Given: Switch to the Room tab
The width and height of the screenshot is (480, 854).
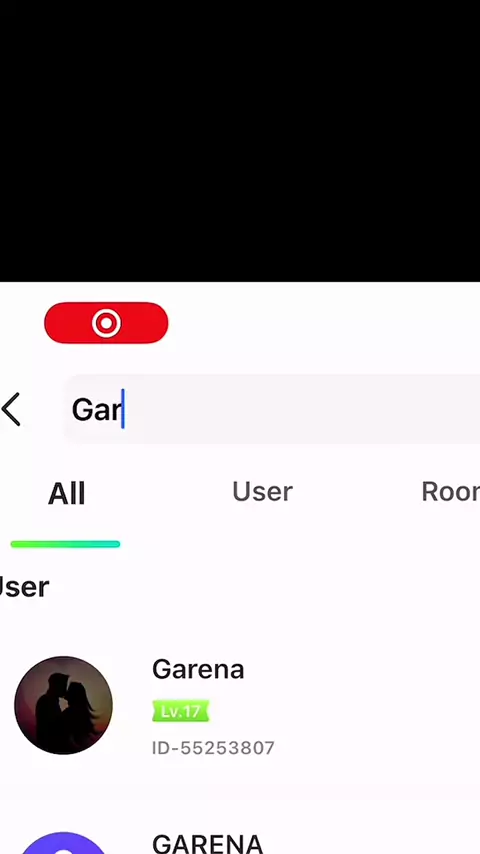Looking at the screenshot, I should pos(450,492).
